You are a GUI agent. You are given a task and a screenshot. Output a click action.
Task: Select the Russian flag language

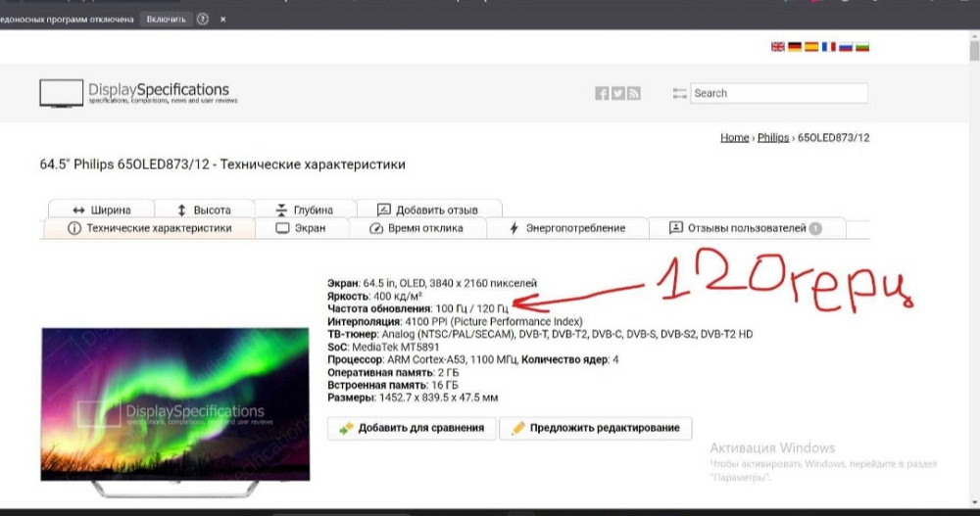click(846, 47)
